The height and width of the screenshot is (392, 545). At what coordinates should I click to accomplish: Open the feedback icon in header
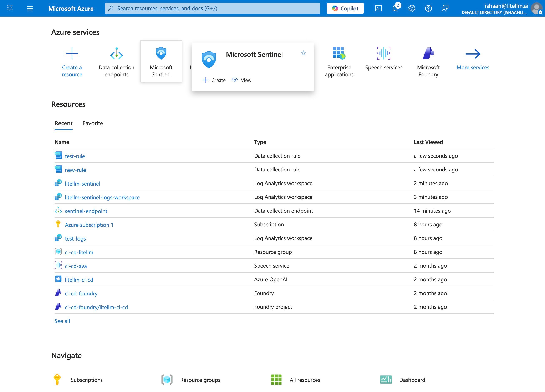click(445, 8)
